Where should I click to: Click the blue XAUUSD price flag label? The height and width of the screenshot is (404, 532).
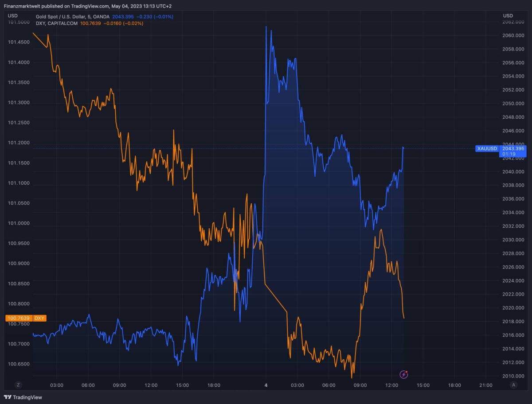coord(487,148)
